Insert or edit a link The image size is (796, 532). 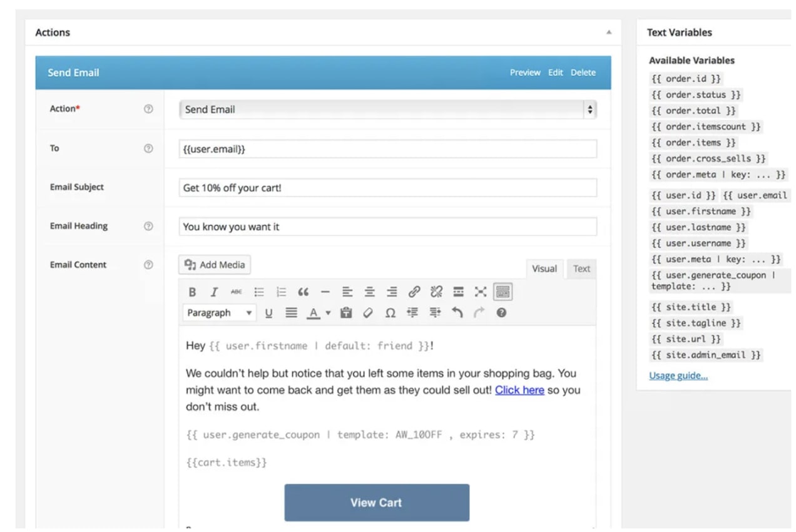click(414, 292)
